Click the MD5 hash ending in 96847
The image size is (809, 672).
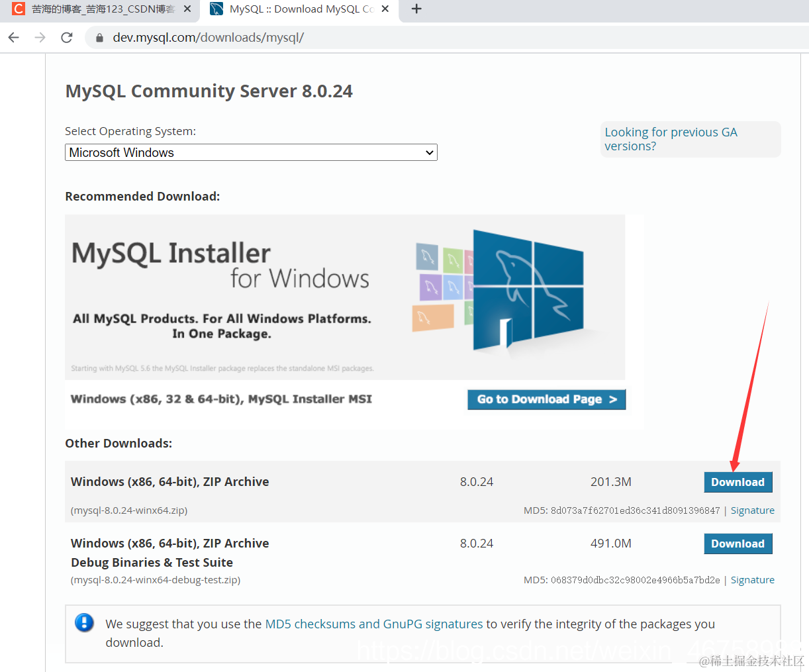coord(635,510)
